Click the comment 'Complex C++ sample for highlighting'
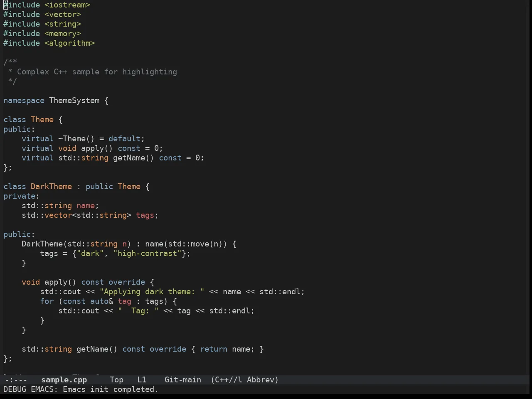 click(x=97, y=72)
